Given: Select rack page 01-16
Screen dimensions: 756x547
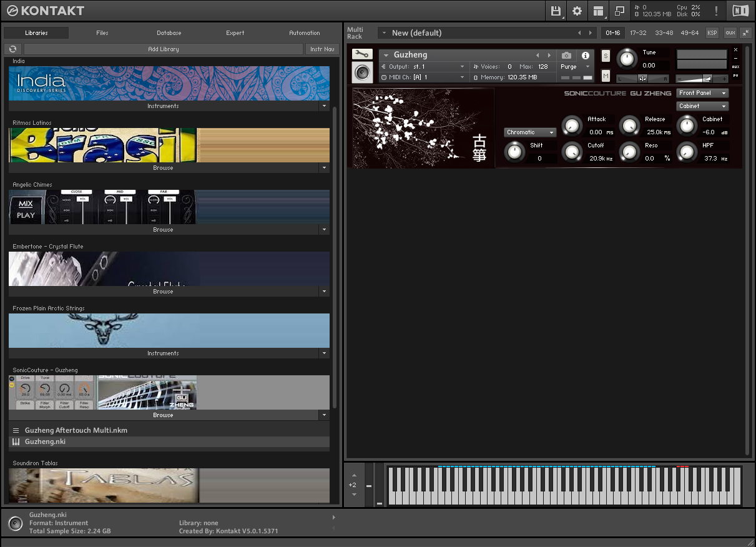Looking at the screenshot, I should tap(613, 32).
